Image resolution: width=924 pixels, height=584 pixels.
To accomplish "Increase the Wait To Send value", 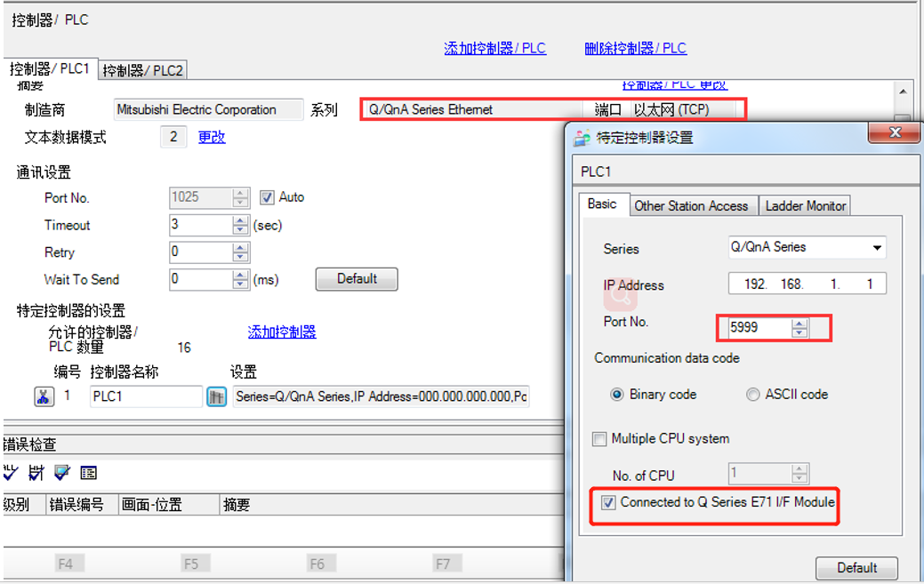I will [x=240, y=275].
